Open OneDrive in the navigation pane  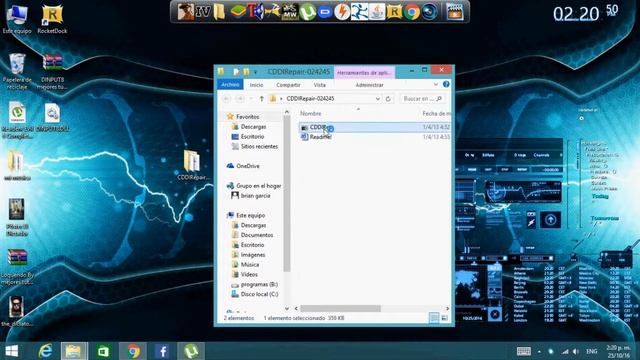[x=247, y=166]
